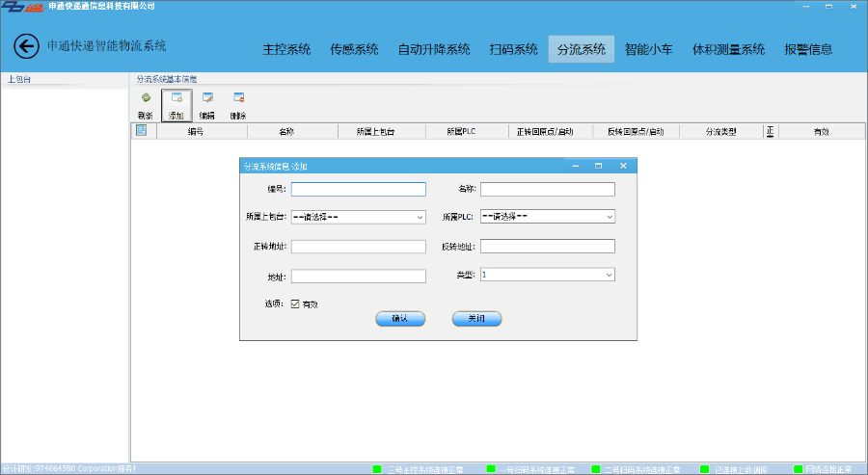Click the 编号 input field

pyautogui.click(x=358, y=189)
